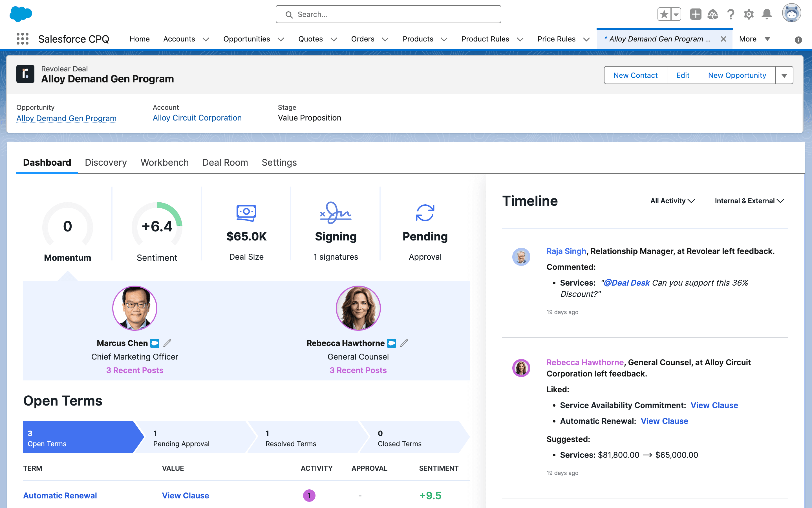Open Global Actions plus icon
812x508 pixels.
696,14
